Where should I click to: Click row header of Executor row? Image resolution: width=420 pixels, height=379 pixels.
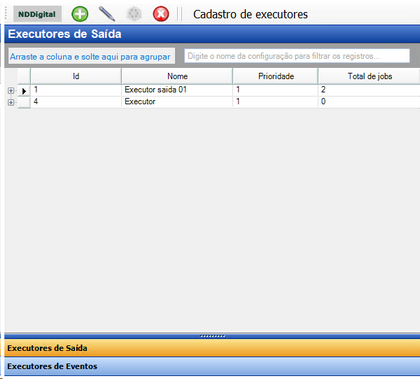24,102
